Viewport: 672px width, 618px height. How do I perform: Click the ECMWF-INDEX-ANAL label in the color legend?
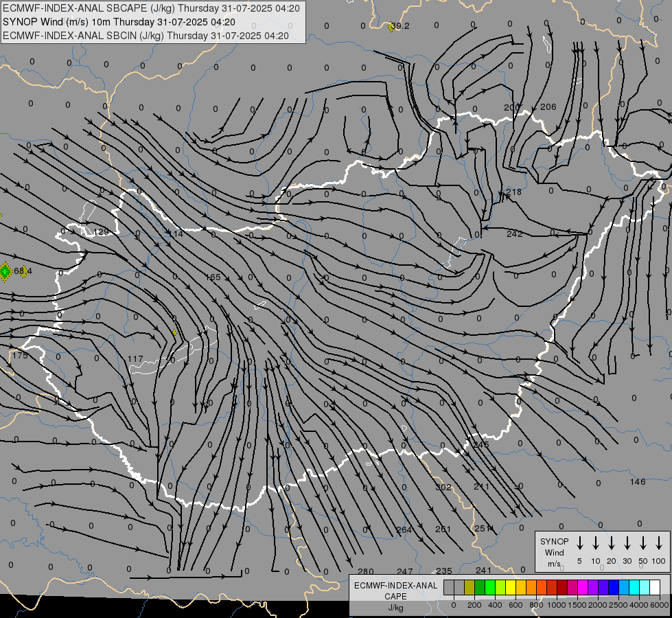click(395, 586)
